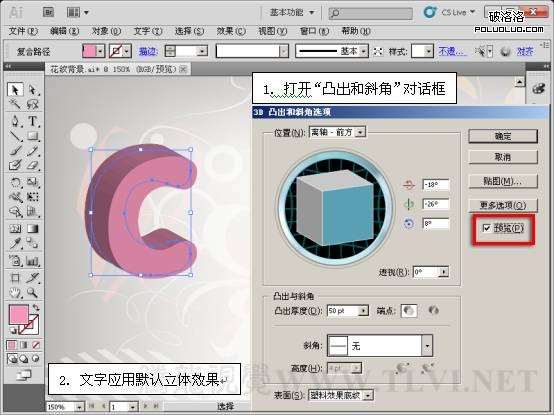Screen dimensions: 554x415
Task: Select the Pen tool
Action: pos(15,121)
